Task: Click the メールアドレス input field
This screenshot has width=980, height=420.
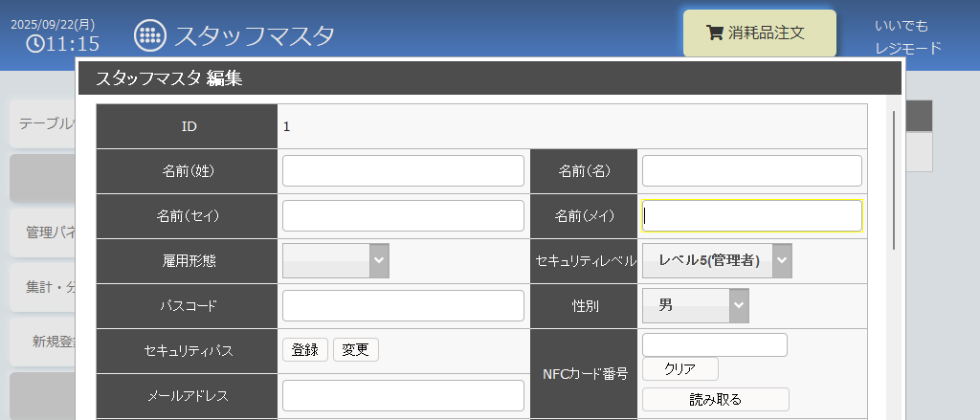Action: (x=403, y=395)
